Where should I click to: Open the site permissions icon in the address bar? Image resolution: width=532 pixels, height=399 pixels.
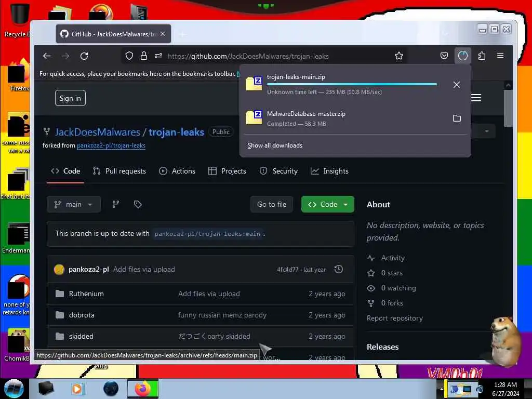pyautogui.click(x=158, y=56)
